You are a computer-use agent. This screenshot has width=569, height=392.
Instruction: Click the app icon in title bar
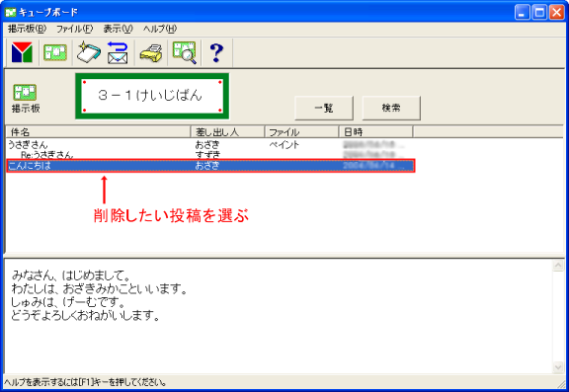pos(10,12)
